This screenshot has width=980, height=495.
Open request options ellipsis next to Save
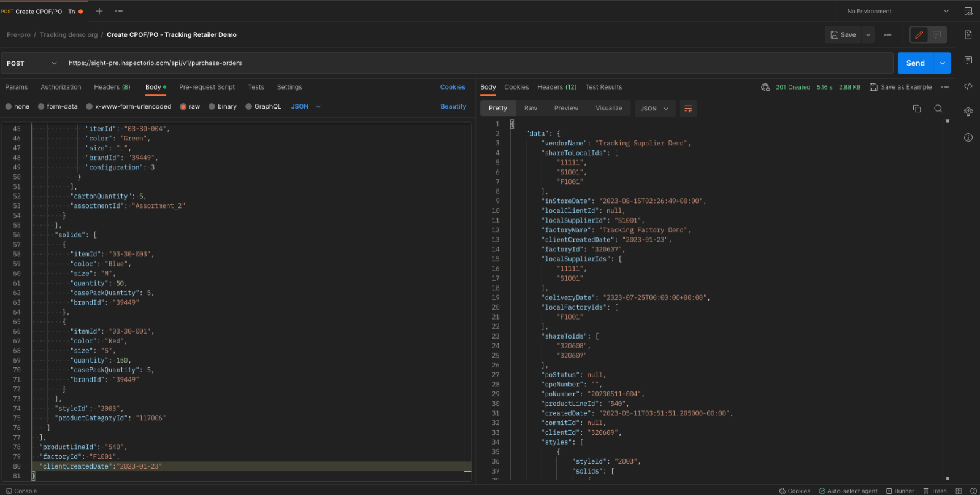pos(887,35)
